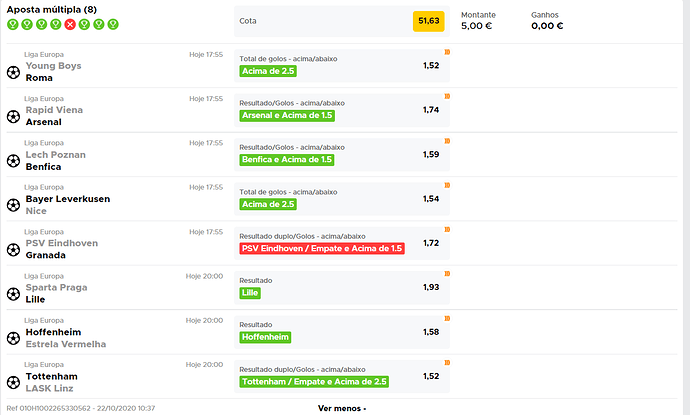Click the Estrela Vermelha team name
This screenshot has width=690, height=415.
66,344
